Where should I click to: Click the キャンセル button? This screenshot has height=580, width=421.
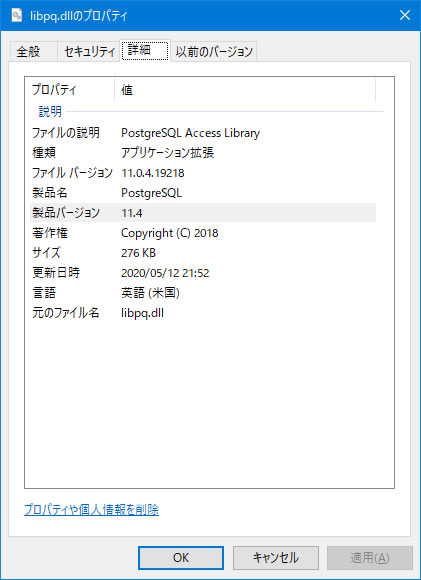pos(276,558)
